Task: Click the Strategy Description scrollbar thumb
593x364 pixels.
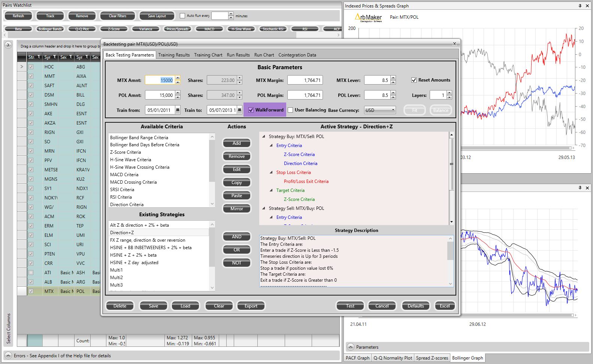Action: (x=450, y=251)
